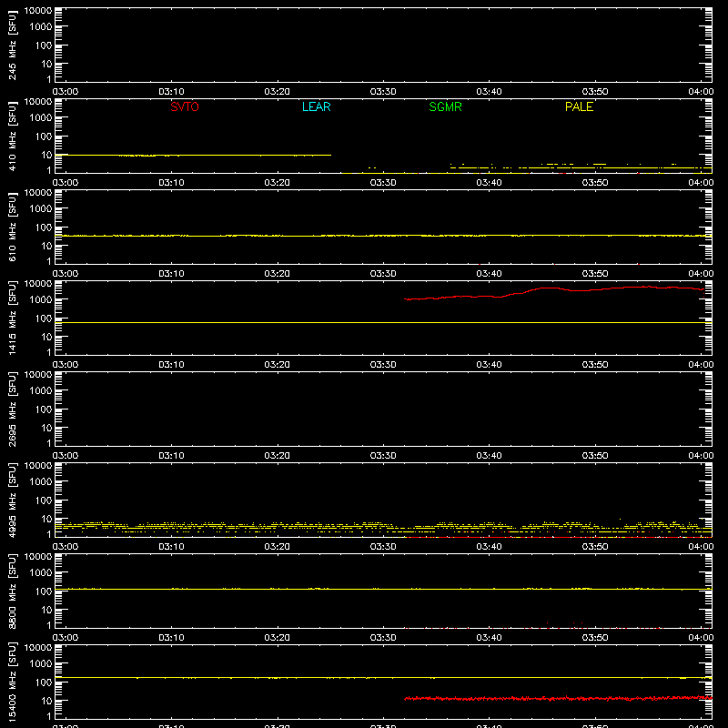Click 04:00 time label under 245 MHz panel

pos(701,92)
